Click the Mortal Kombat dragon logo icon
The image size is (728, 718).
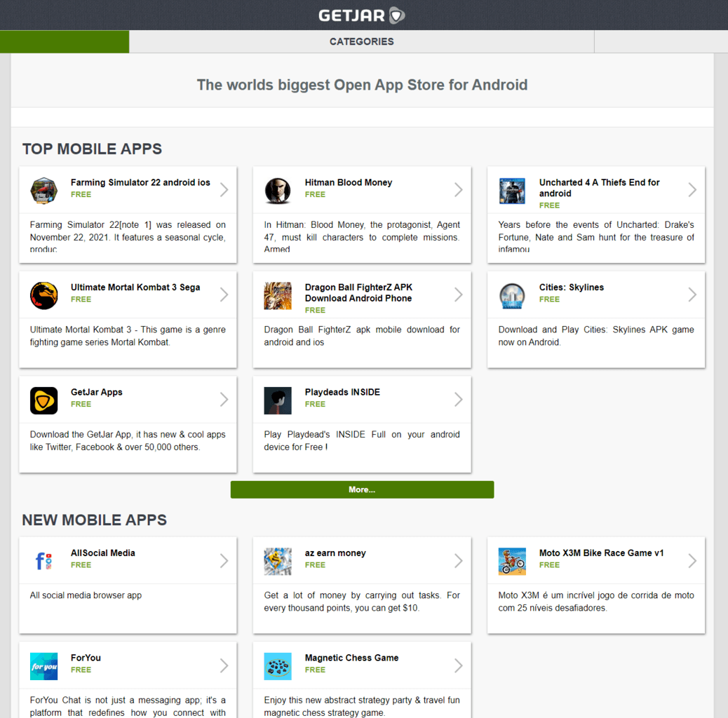(43, 296)
